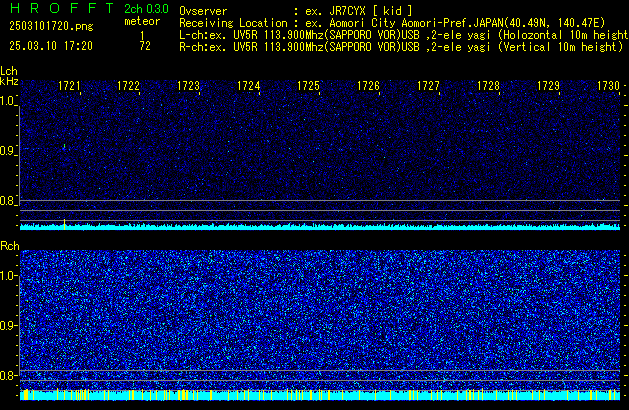Click the 1723 time marker
Screen dimensions: 629x410
[188, 86]
